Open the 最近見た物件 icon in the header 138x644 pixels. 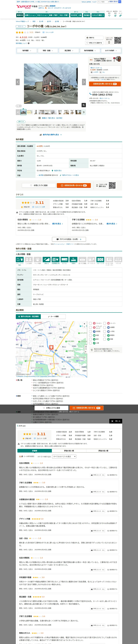(115, 15)
